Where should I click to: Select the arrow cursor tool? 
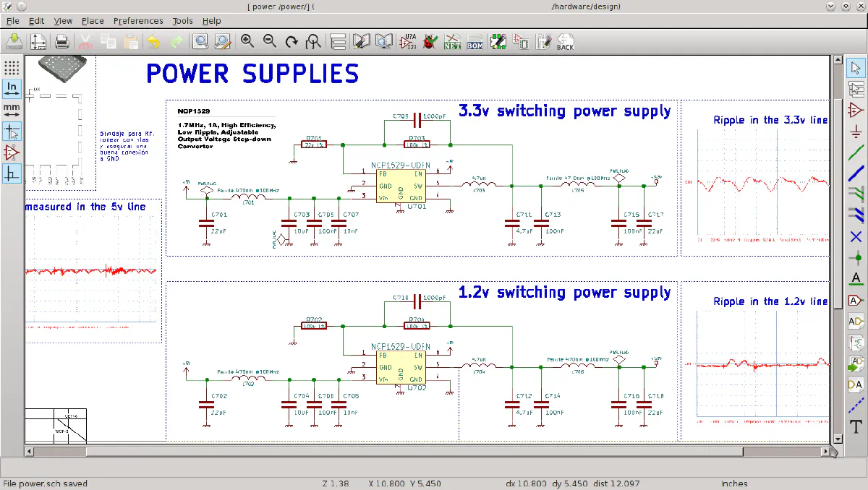[x=856, y=68]
